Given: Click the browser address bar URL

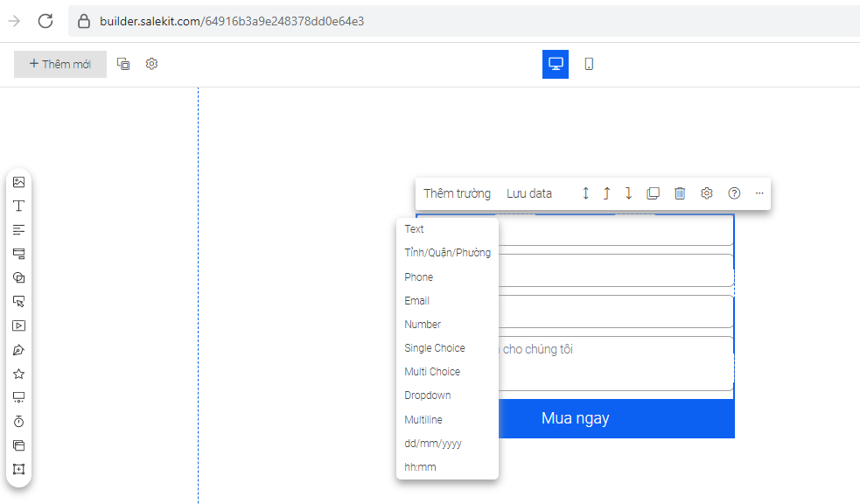Looking at the screenshot, I should point(232,21).
